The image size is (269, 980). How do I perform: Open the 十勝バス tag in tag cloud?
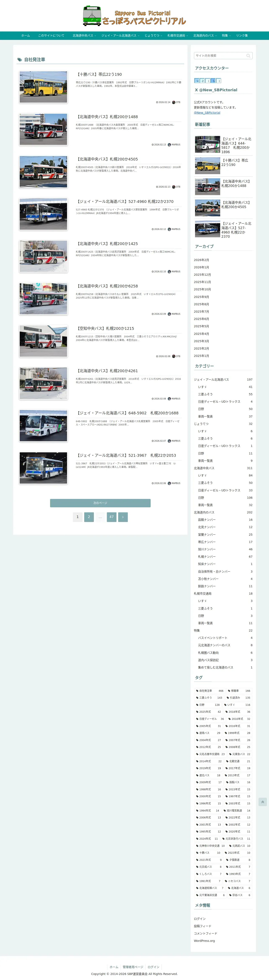click(208, 853)
